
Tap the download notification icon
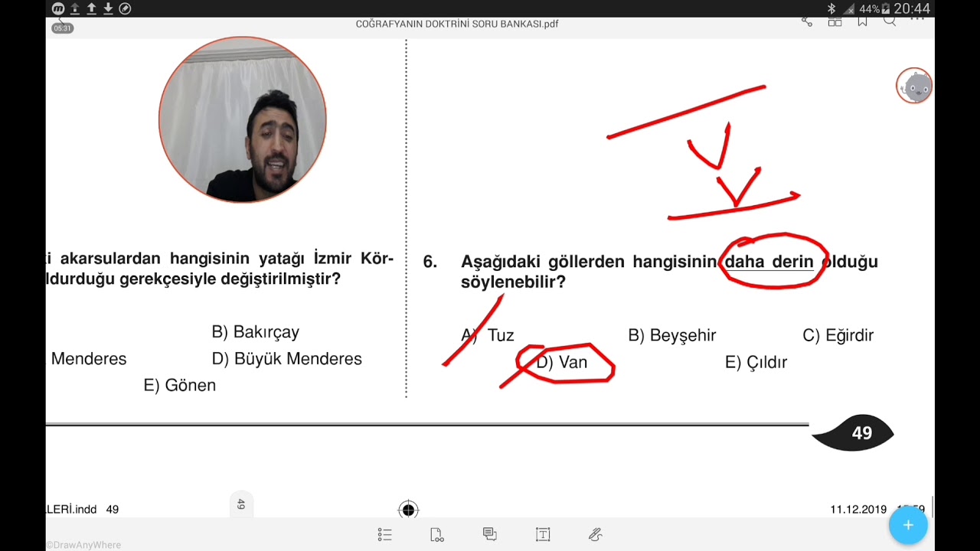click(108, 8)
